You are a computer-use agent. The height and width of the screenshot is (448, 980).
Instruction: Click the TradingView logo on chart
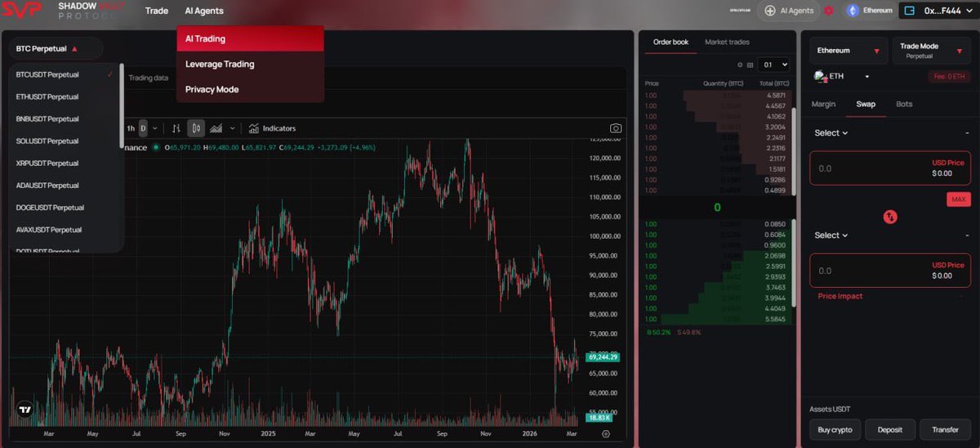(x=26, y=410)
